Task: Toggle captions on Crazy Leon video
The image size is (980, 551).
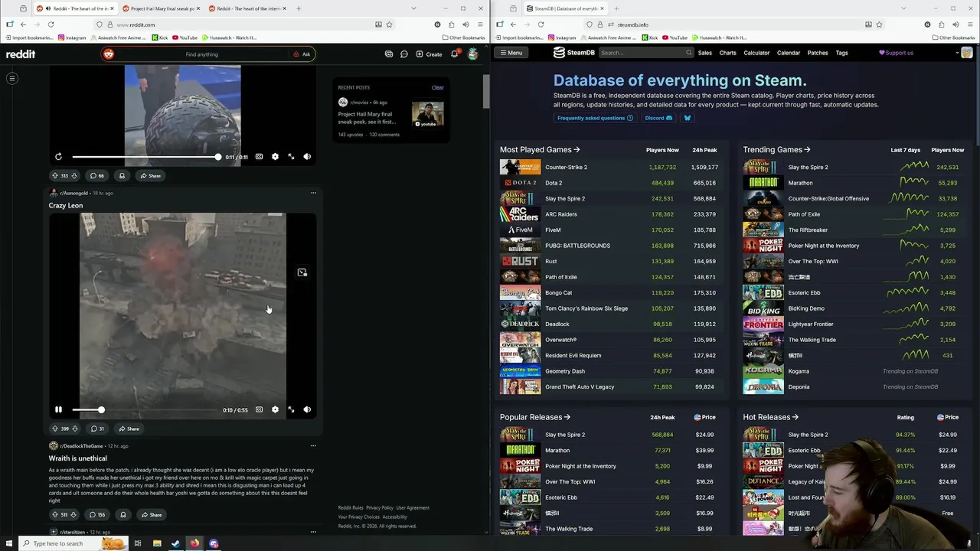Action: (259, 409)
